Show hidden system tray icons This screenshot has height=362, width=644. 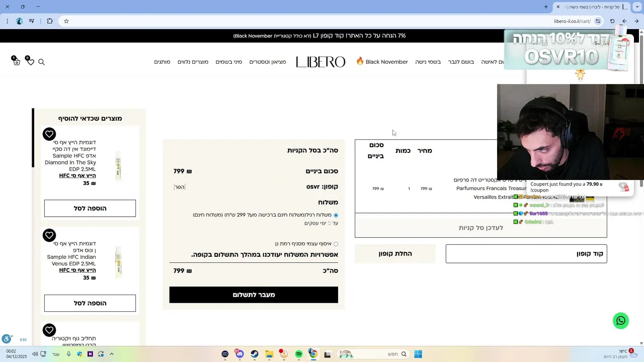tap(112, 354)
